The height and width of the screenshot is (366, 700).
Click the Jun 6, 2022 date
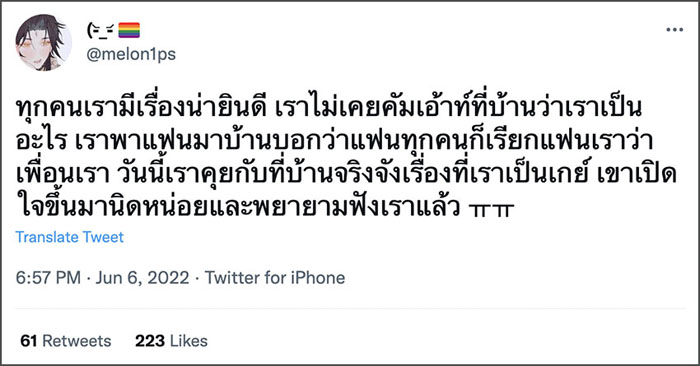142,278
